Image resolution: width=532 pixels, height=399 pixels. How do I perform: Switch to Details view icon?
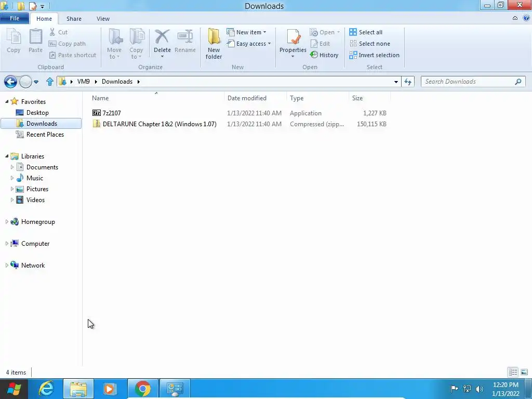(513, 372)
